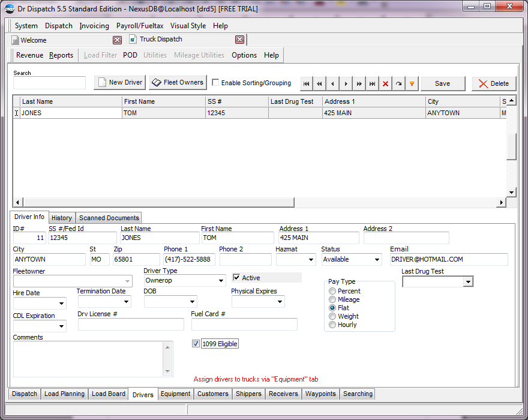Screen dimensions: 528x420
Task: Click the Search input field
Action: point(49,83)
